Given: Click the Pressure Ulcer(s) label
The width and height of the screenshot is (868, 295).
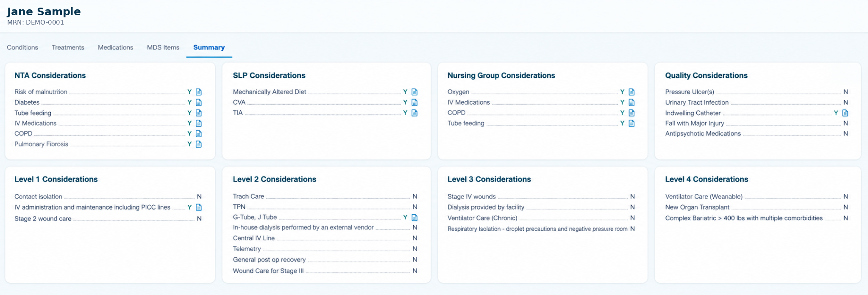Looking at the screenshot, I should click(690, 92).
